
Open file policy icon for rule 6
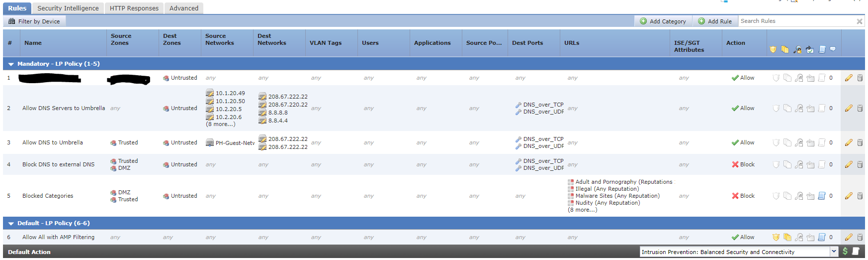787,237
